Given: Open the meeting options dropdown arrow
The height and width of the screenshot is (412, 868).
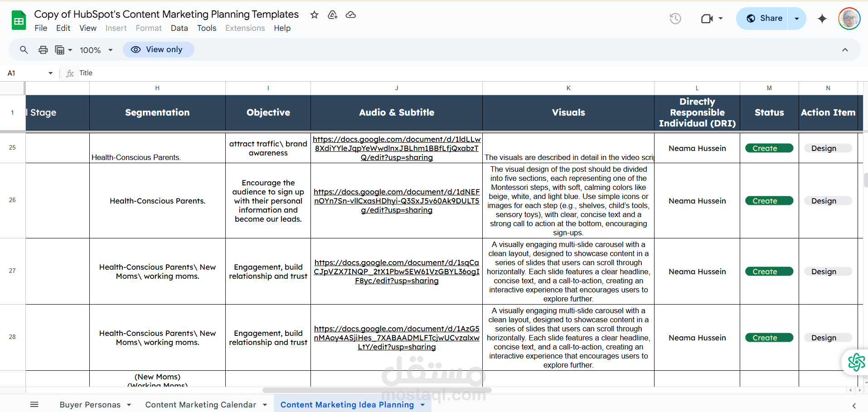Looking at the screenshot, I should click(x=721, y=19).
